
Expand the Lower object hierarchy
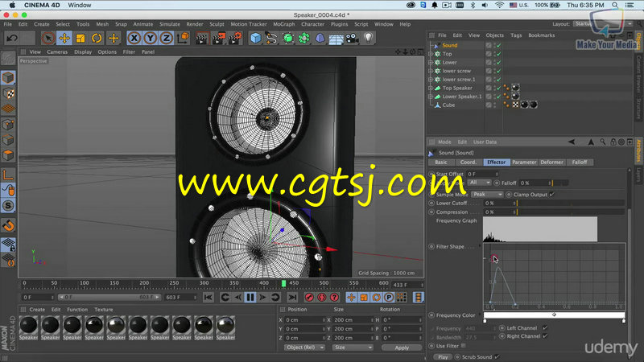click(431, 63)
